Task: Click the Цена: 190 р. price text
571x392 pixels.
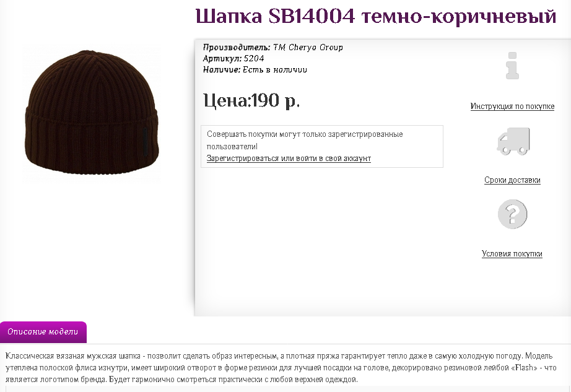Action: tap(251, 100)
